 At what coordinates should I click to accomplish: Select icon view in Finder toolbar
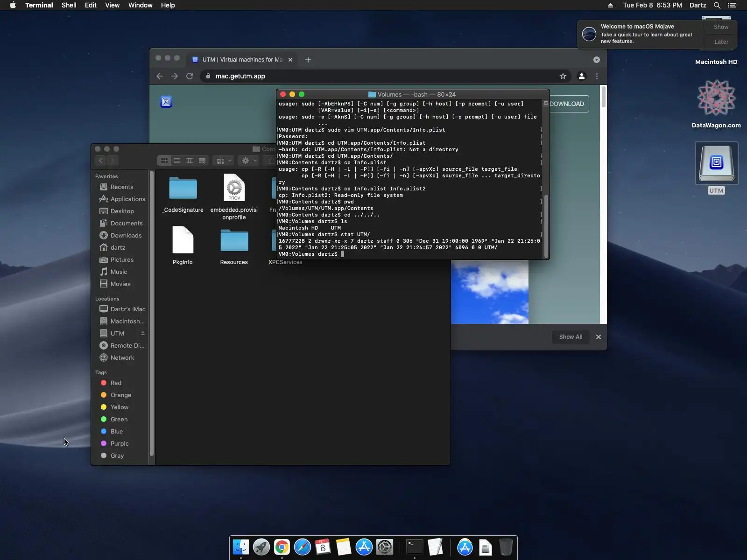164,161
